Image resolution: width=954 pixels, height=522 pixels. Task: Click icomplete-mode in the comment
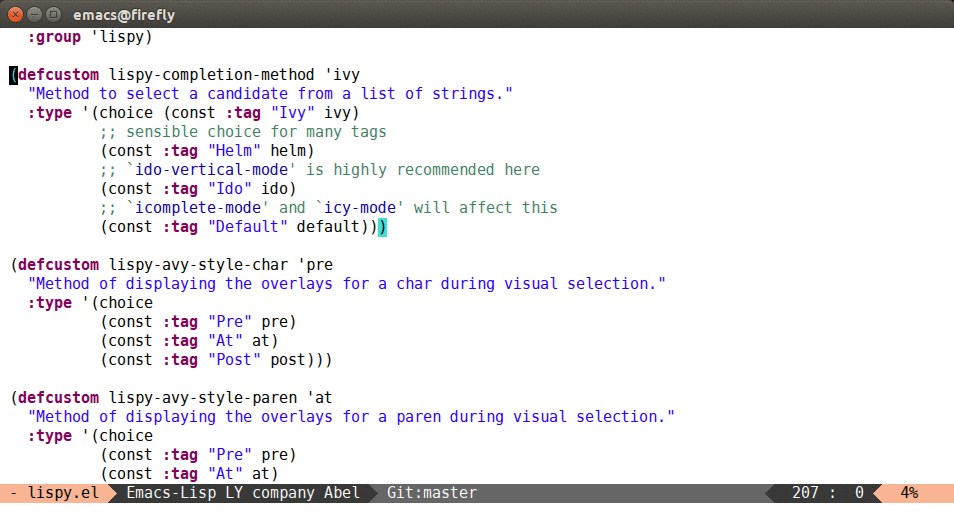198,208
